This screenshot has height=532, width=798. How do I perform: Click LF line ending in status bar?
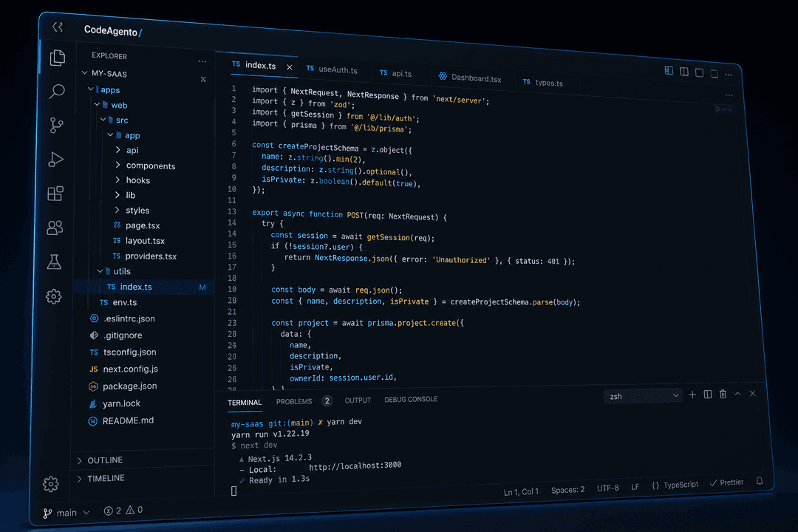(x=635, y=487)
